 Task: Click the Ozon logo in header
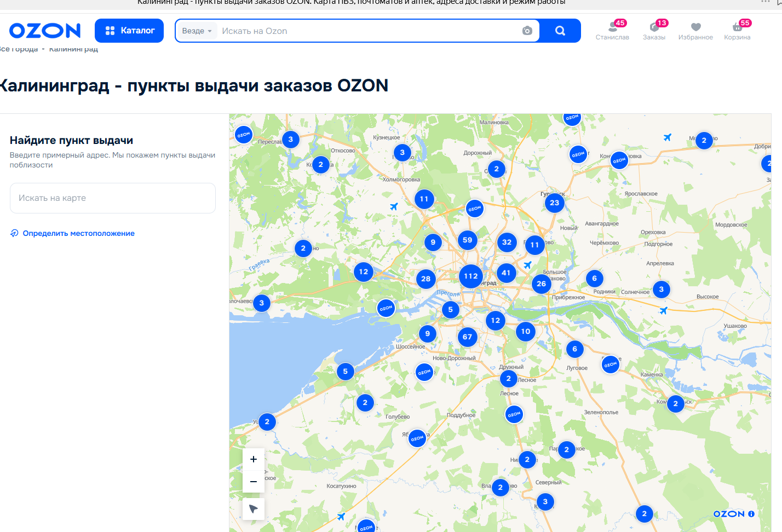coord(45,31)
